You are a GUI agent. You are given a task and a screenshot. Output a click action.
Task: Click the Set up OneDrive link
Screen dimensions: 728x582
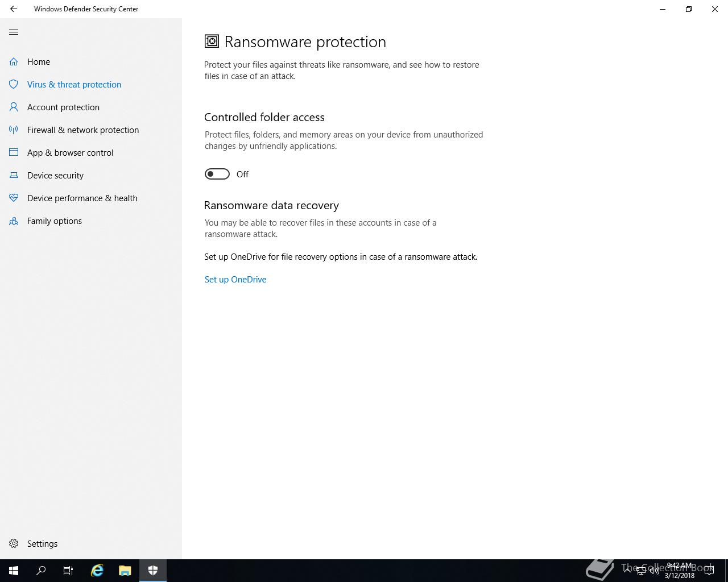tap(235, 280)
